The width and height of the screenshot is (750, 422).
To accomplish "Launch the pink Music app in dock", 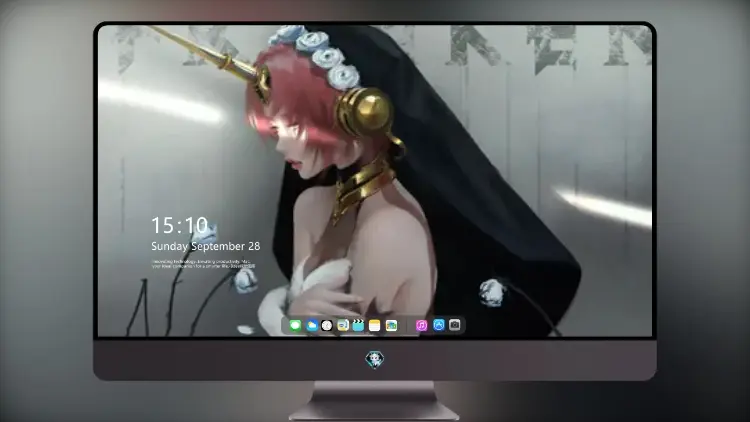I will pos(421,325).
